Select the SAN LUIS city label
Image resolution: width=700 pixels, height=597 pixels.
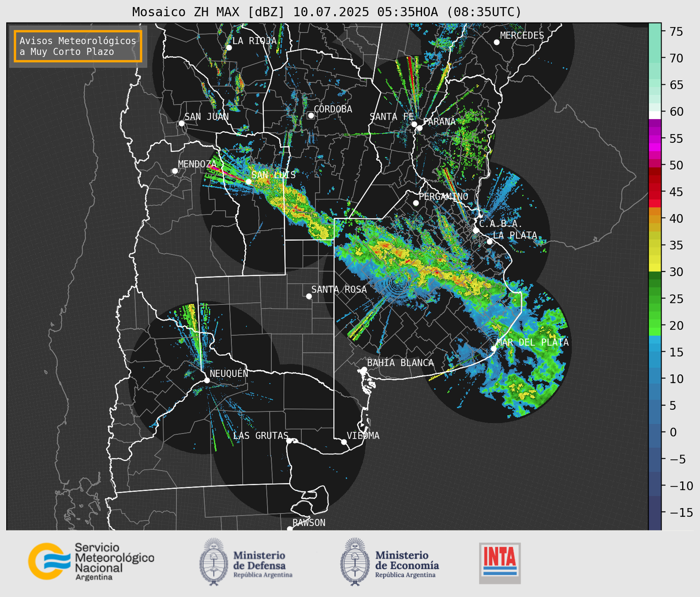tap(274, 175)
